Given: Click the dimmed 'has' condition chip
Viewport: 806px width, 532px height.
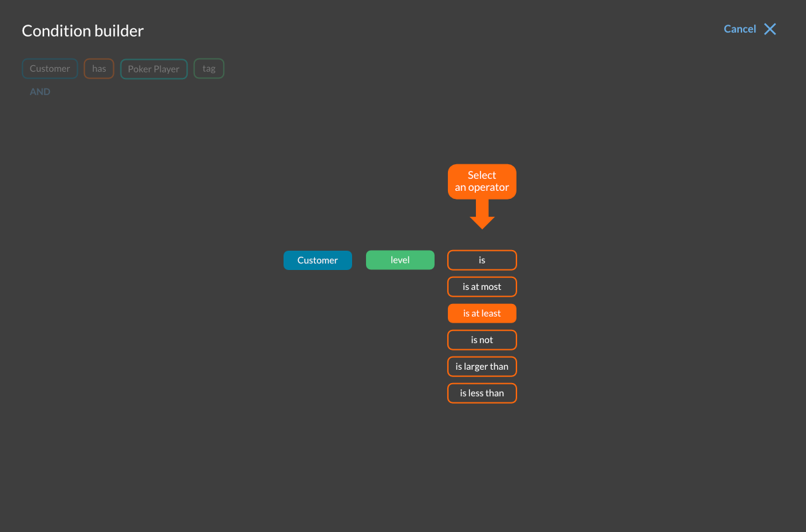Looking at the screenshot, I should [99, 68].
